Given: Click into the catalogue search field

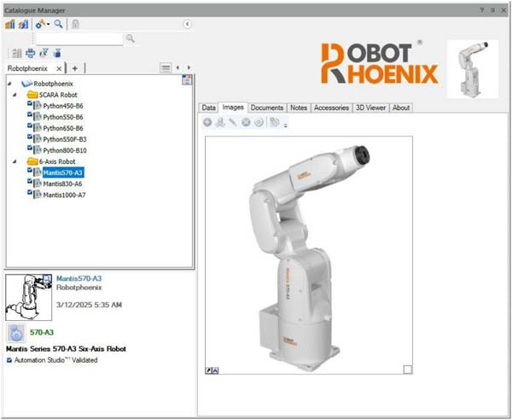Looking at the screenshot, I should [x=79, y=39].
